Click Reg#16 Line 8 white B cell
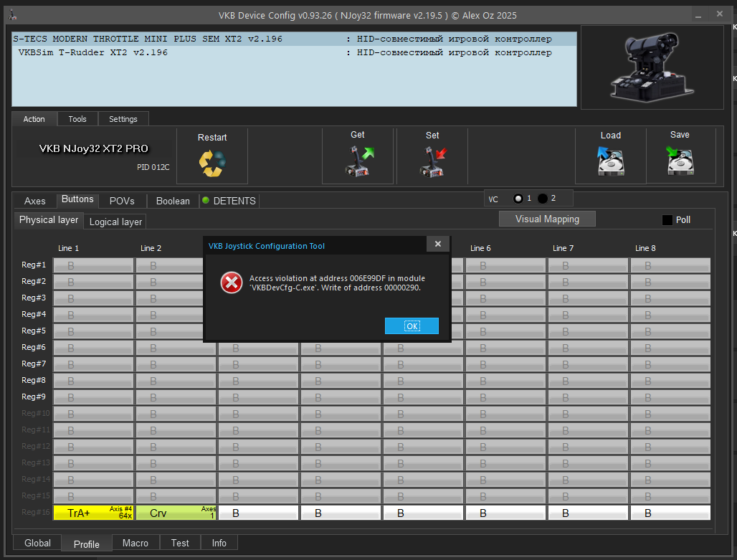737x560 pixels. pyautogui.click(x=671, y=513)
